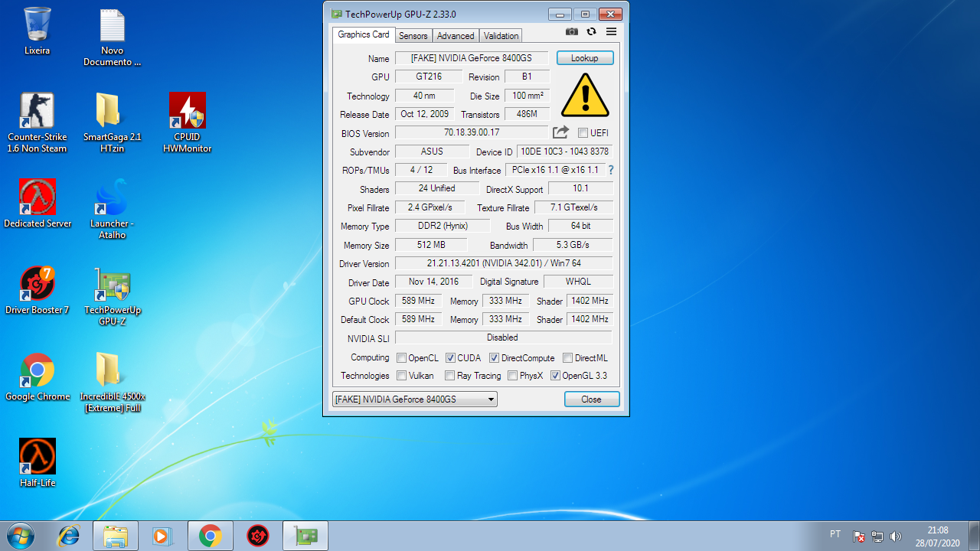Toggle the UEFI checkbox
Screen dimensions: 980x551
[x=583, y=133]
